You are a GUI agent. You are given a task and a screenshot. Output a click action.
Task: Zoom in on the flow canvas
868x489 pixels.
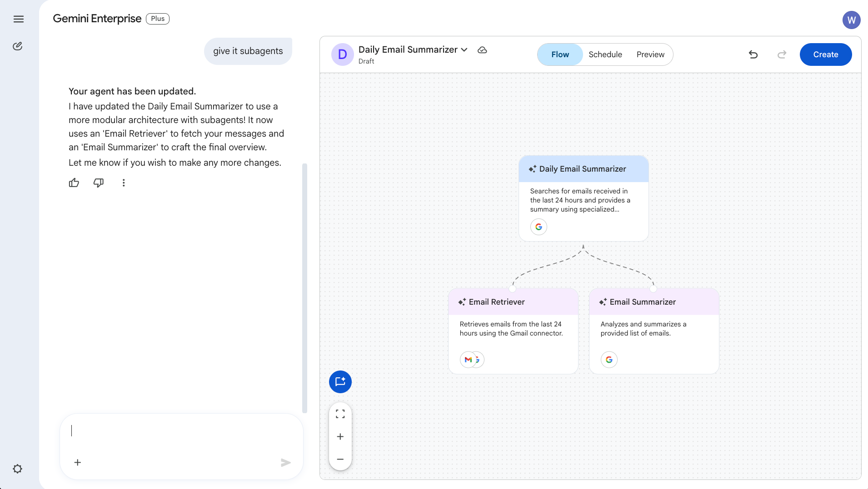click(x=340, y=436)
